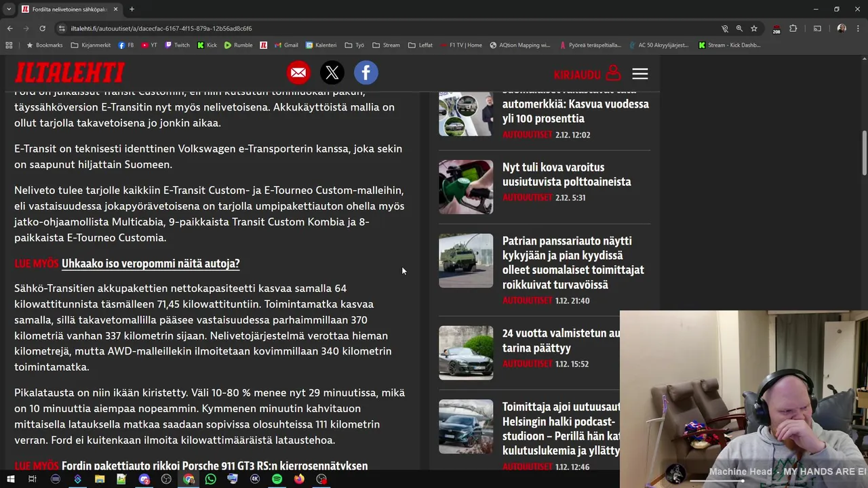Open the '24 vuotta valmistetun' headline

click(561, 340)
